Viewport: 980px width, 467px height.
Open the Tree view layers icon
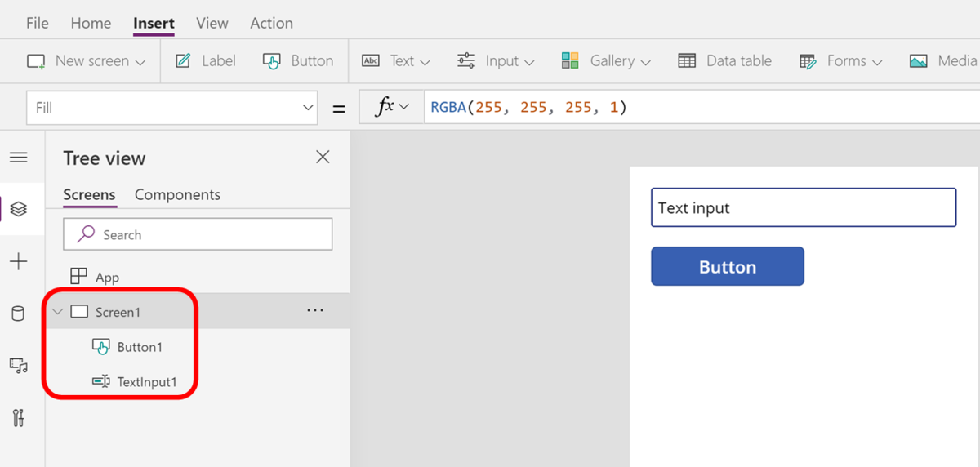[18, 209]
